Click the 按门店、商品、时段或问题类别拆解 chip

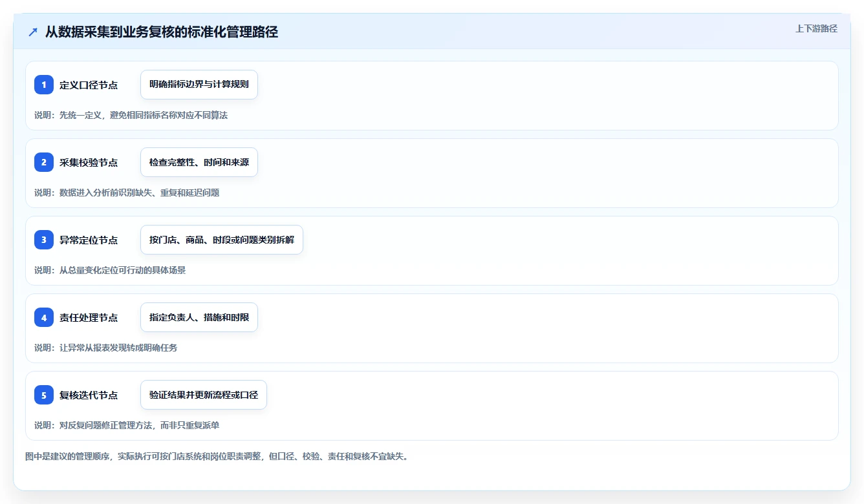[222, 240]
